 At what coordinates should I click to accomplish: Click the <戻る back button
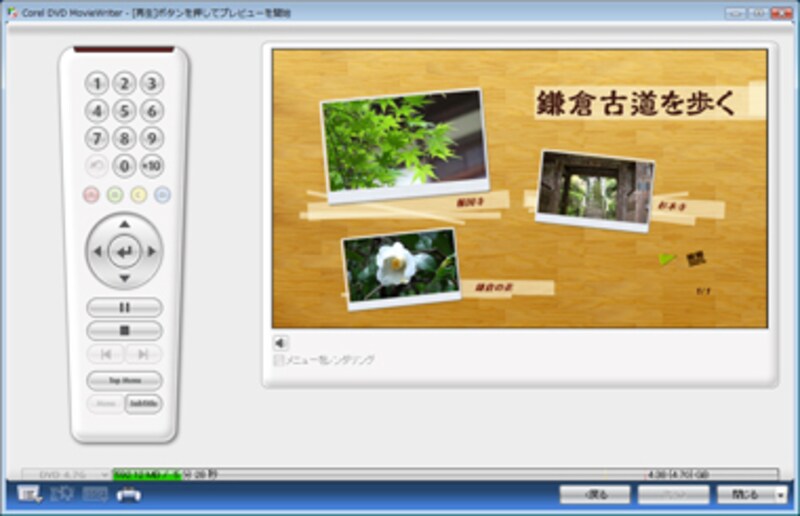pyautogui.click(x=595, y=495)
